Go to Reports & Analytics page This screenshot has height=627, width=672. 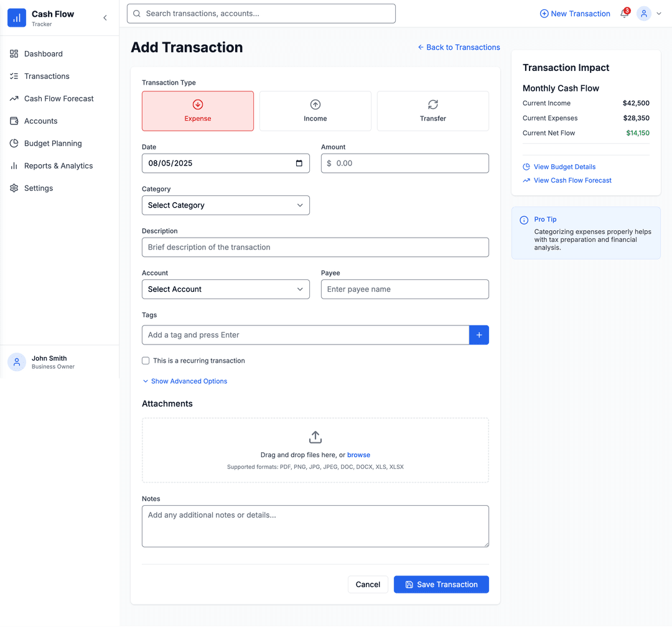coord(58,166)
